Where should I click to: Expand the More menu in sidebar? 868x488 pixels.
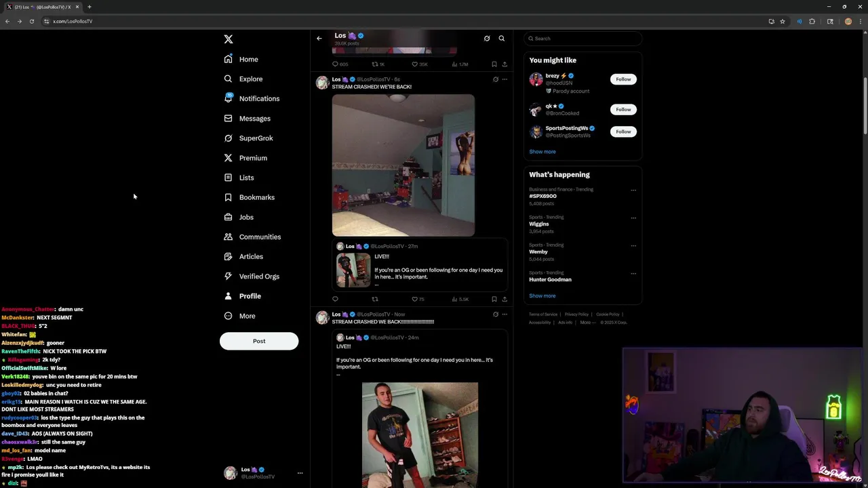coord(240,316)
